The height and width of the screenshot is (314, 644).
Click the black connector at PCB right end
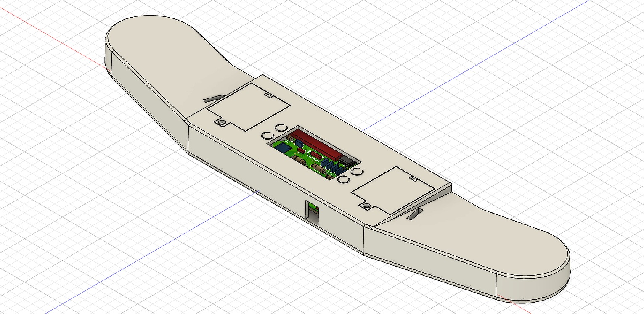coord(347,161)
